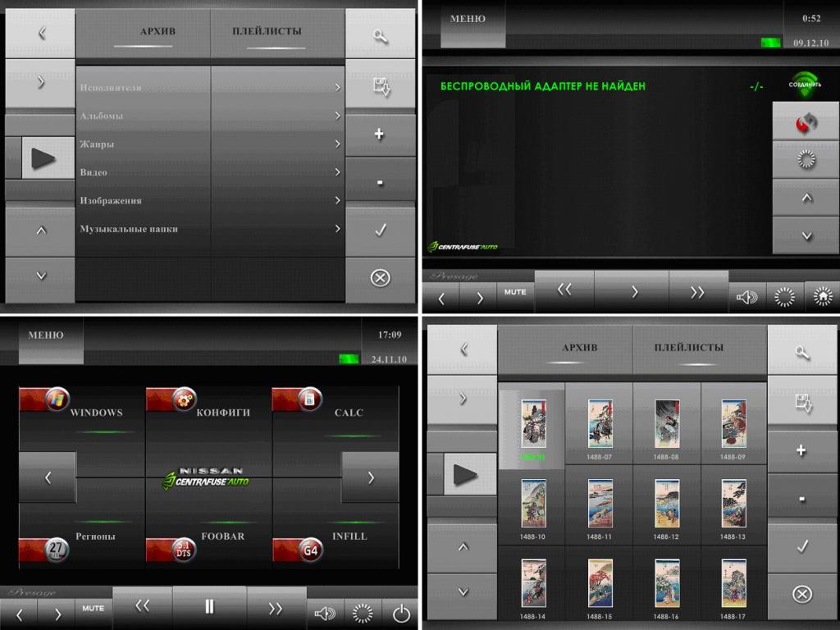The width and height of the screenshot is (840, 630).
Task: Open the INFILL G4 tile
Action: tap(336, 538)
